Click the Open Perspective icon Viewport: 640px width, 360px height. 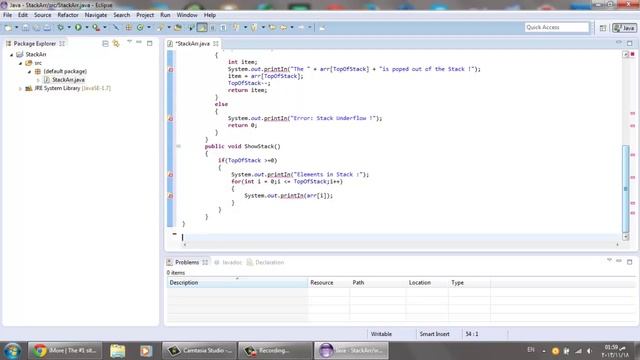coord(603,28)
